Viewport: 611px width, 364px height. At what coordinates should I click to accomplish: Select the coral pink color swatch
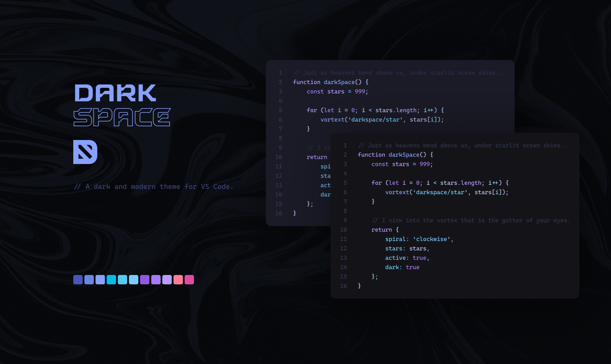pos(178,280)
